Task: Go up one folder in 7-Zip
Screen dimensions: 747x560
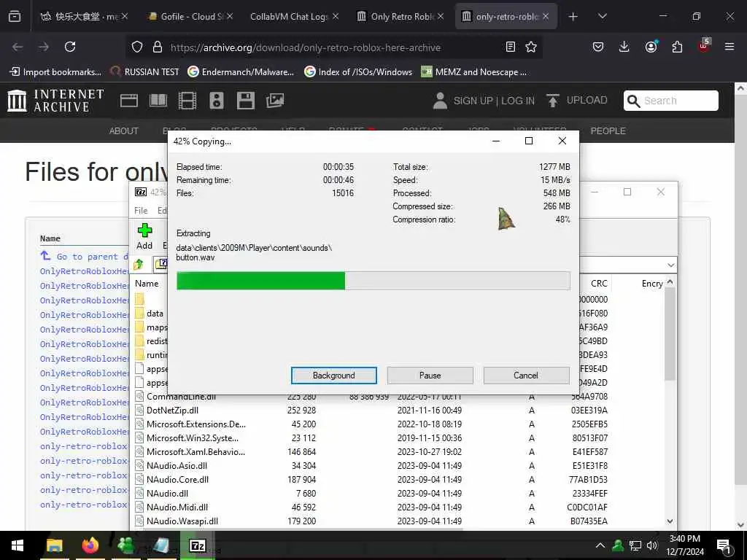Action: click(139, 264)
